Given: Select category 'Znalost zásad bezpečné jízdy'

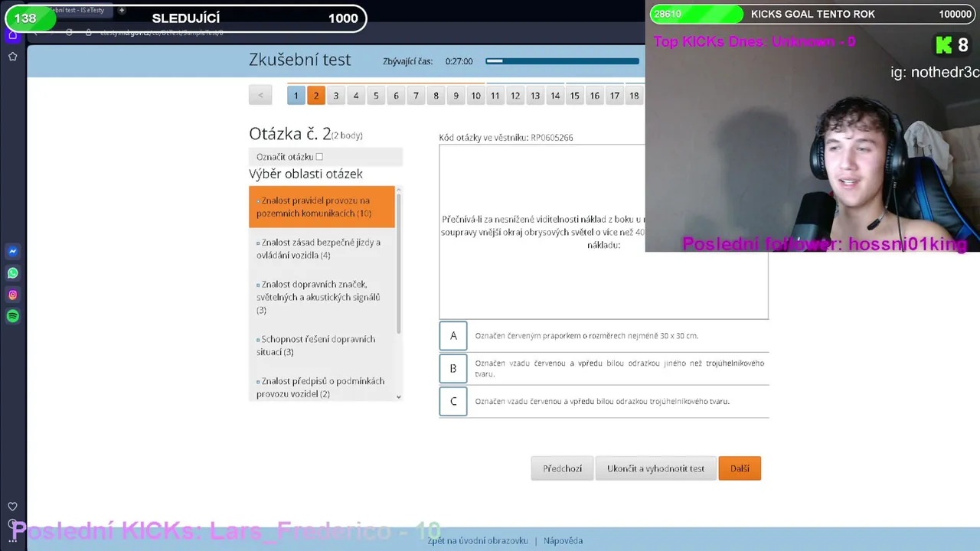Looking at the screenshot, I should pos(322,249).
